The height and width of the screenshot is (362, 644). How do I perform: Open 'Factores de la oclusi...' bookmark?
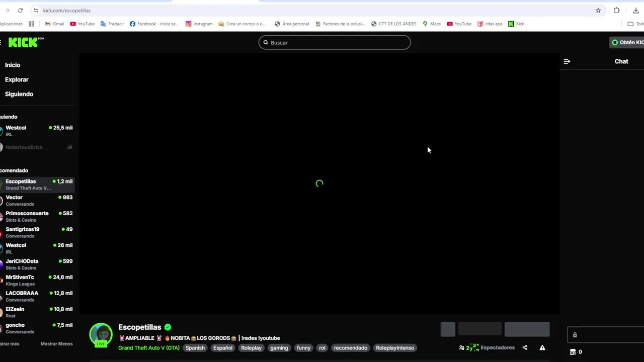[x=340, y=24]
